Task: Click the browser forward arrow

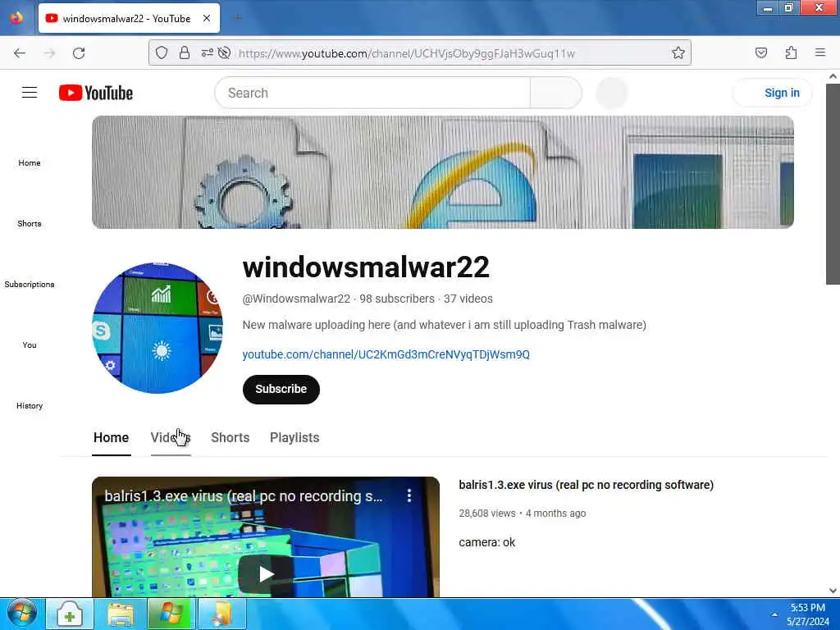Action: coord(49,53)
